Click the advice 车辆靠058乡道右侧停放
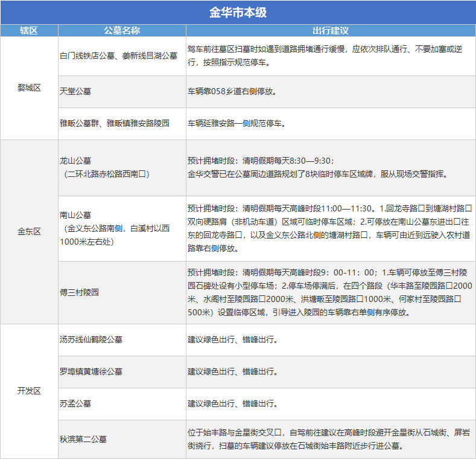476x459 pixels. point(232,91)
